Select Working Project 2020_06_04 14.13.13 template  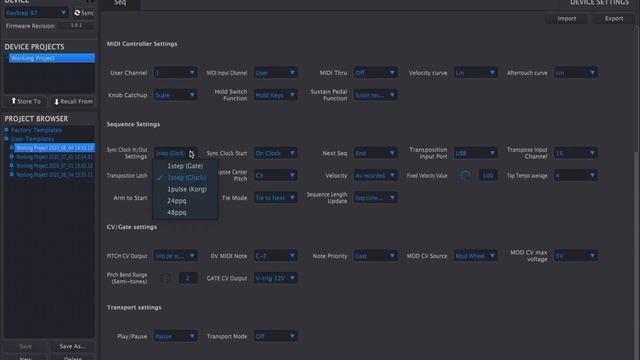[x=54, y=148]
